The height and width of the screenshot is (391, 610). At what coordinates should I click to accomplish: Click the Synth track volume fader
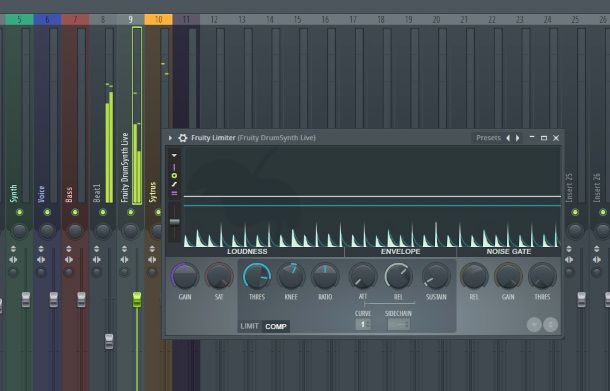(x=26, y=299)
